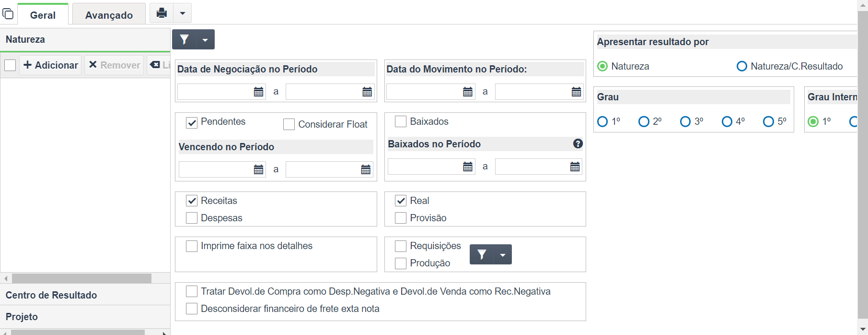
Task: Switch to the Avançado tab
Action: [x=109, y=15]
